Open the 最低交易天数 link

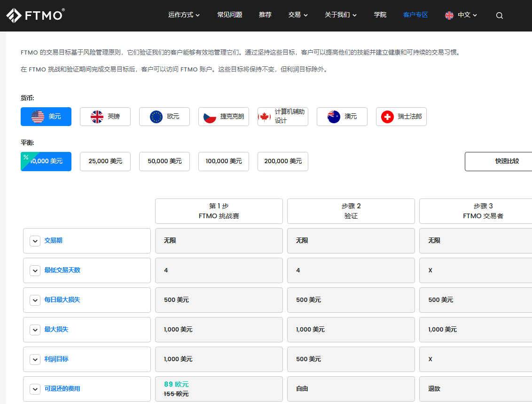point(62,270)
